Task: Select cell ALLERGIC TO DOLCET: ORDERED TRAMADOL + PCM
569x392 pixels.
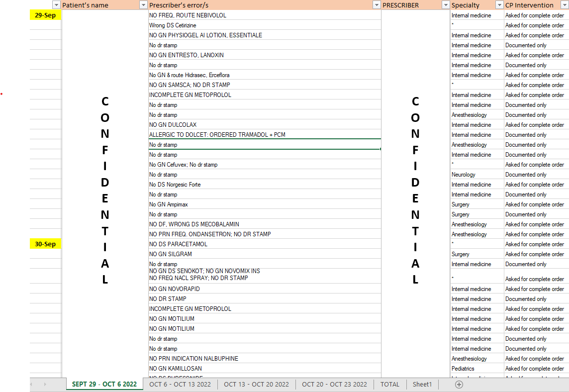Action: click(x=265, y=135)
